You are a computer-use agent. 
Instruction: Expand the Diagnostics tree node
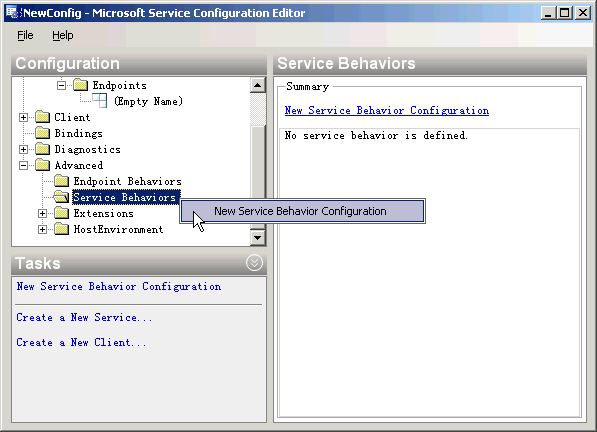(x=23, y=149)
